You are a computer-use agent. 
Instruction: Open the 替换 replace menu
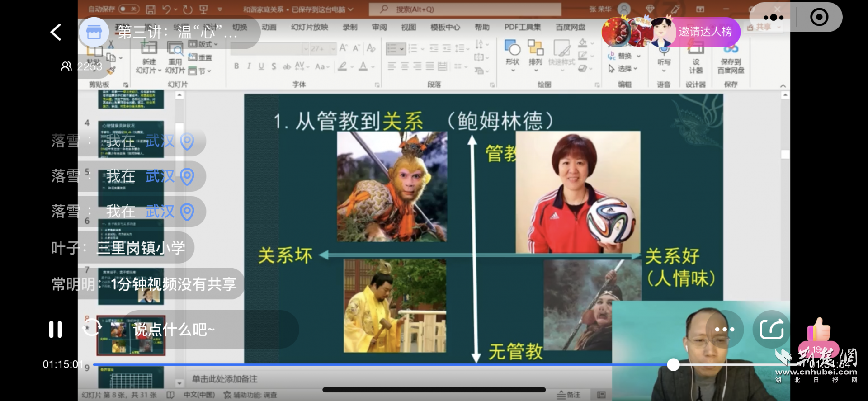(624, 56)
